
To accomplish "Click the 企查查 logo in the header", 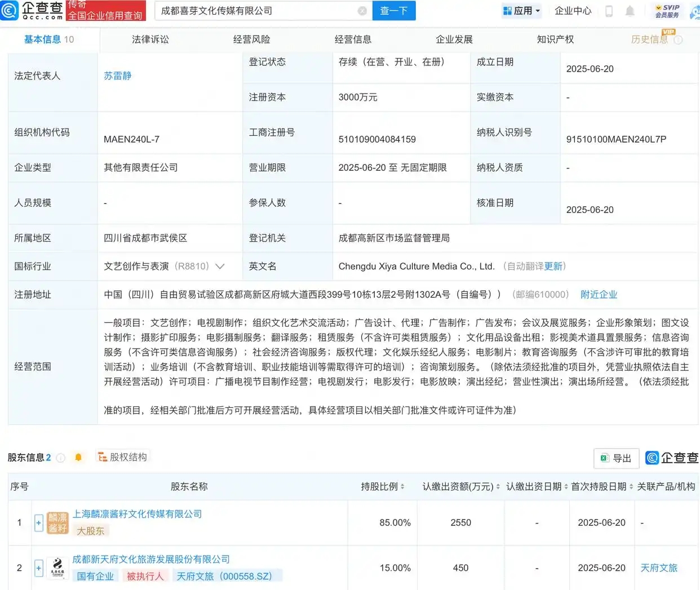I will pos(32,10).
